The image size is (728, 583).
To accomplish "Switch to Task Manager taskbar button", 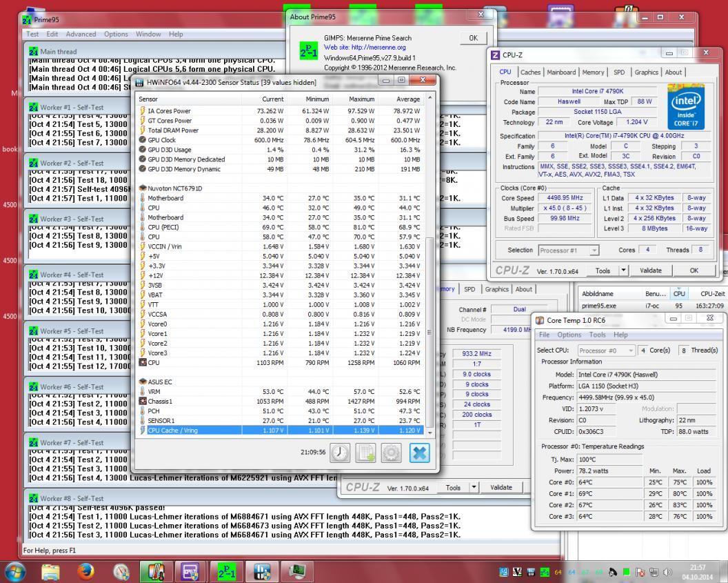I will (296, 572).
